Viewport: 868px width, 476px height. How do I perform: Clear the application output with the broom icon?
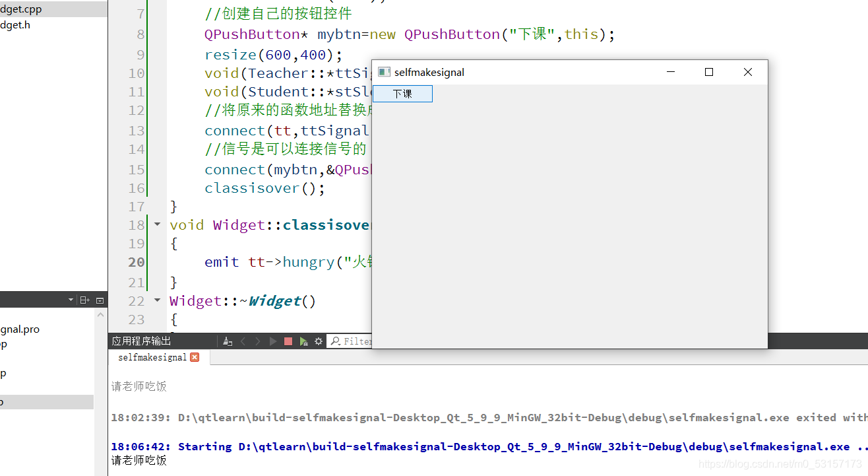(228, 341)
